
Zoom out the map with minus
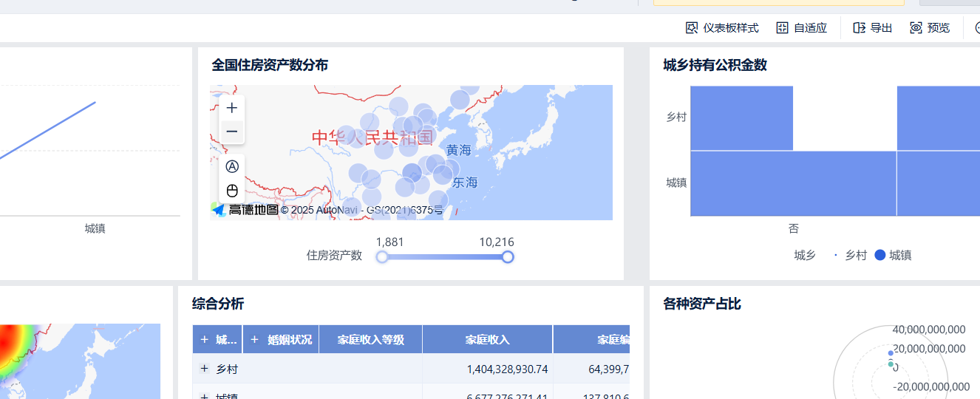232,132
